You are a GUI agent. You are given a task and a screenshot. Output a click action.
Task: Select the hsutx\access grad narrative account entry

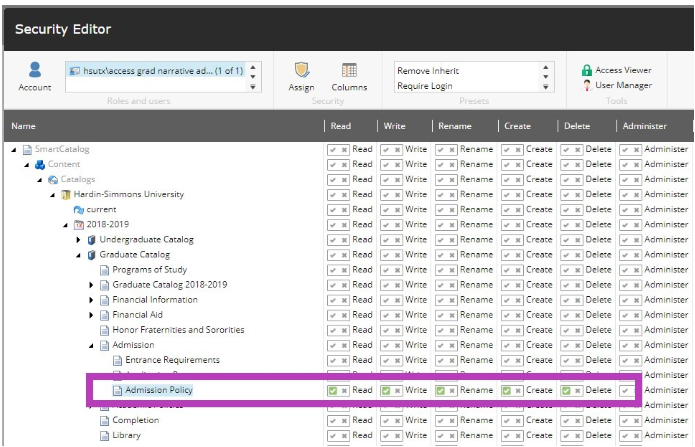(x=156, y=71)
